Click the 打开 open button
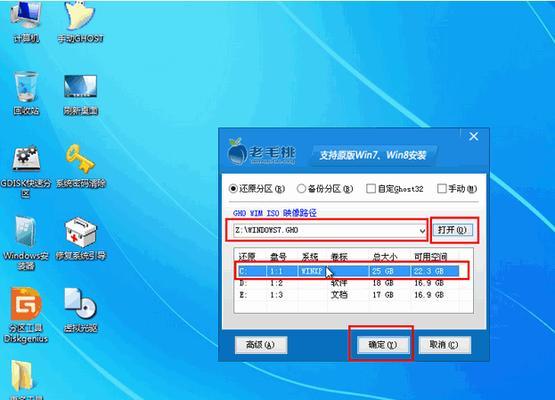 tap(454, 230)
